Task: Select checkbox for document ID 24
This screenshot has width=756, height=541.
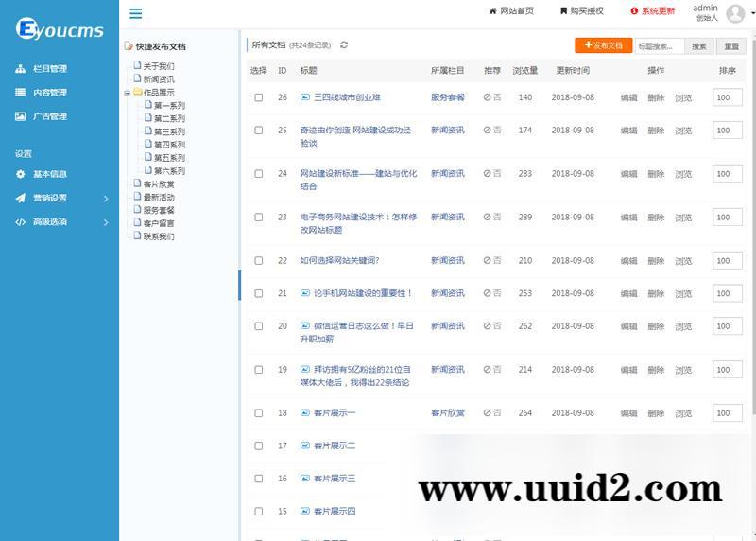Action: [x=259, y=174]
